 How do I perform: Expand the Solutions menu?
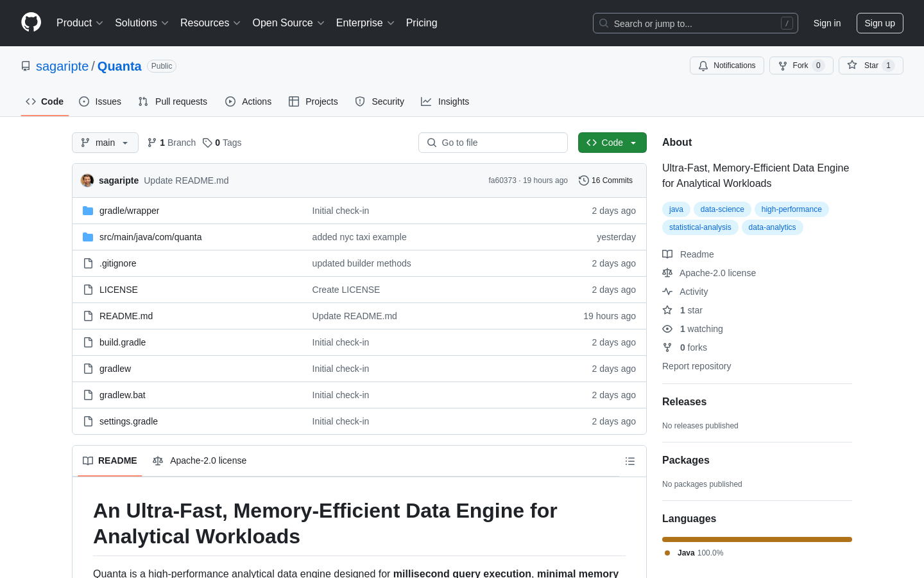point(142,23)
